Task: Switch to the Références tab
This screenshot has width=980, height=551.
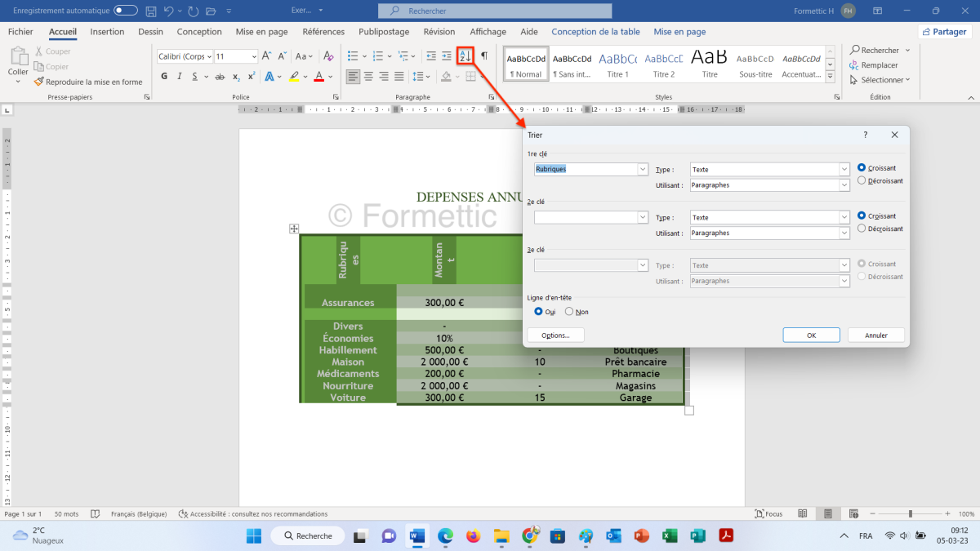Action: coord(323,32)
